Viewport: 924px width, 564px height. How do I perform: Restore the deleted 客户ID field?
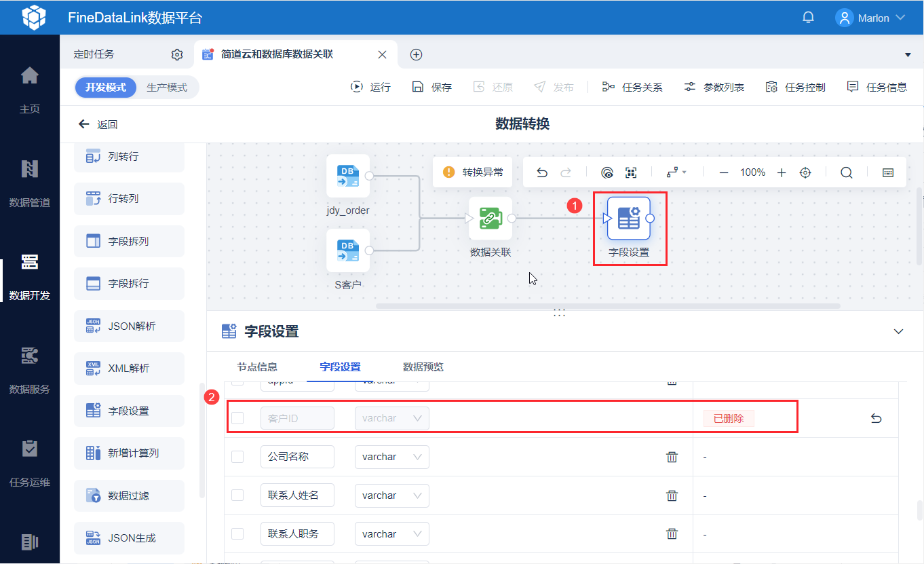coord(876,418)
